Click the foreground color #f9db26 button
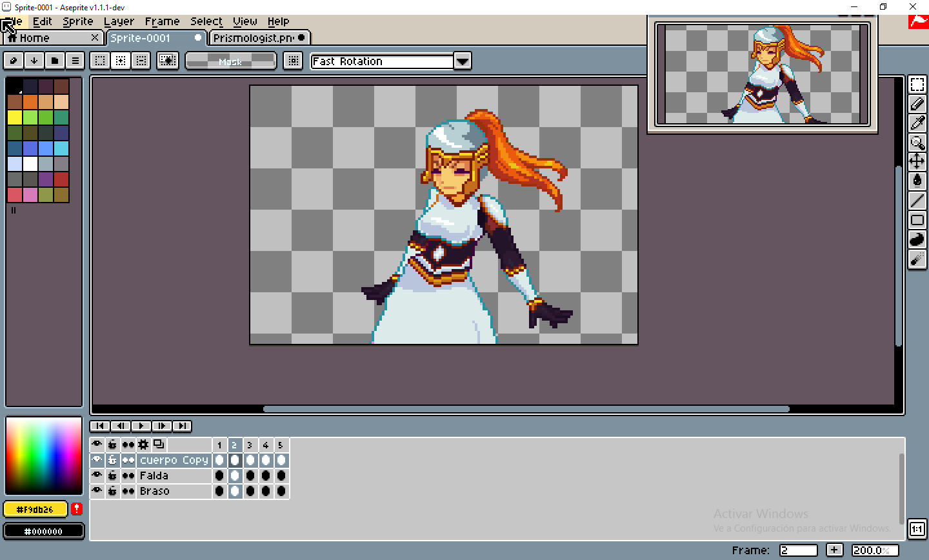 (35, 509)
